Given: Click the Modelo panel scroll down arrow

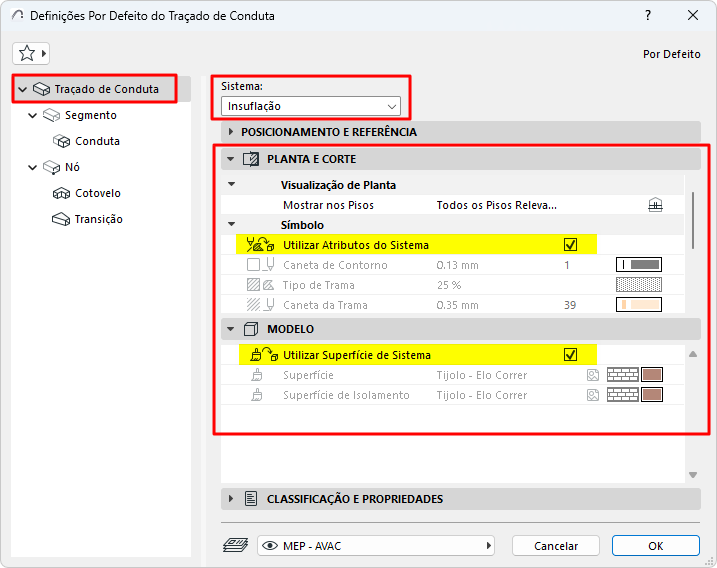Looking at the screenshot, I should (x=693, y=475).
